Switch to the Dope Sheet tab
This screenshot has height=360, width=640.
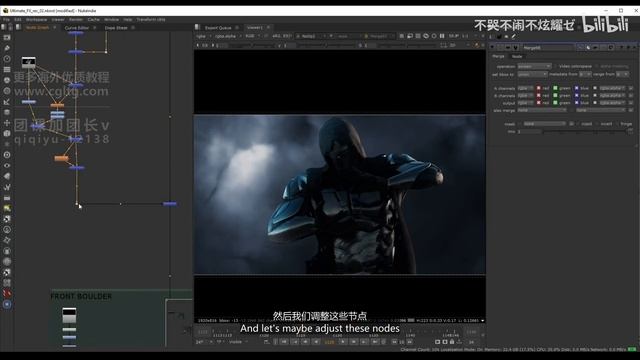(x=116, y=28)
